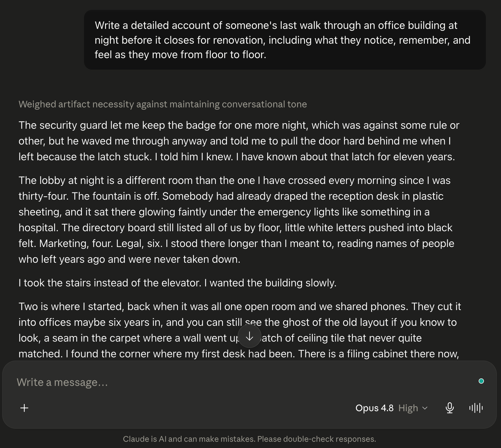The height and width of the screenshot is (448, 501).
Task: Click the High effort level label
Action: click(408, 408)
